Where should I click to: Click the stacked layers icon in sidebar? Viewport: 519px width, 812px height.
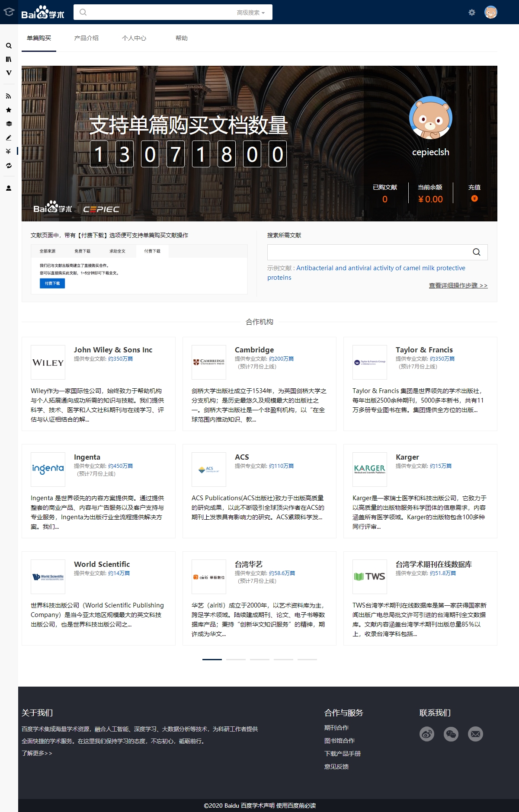point(8,124)
